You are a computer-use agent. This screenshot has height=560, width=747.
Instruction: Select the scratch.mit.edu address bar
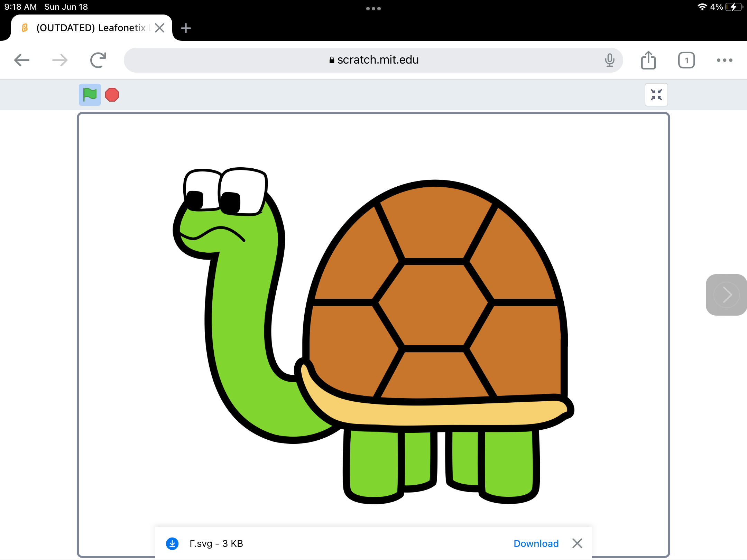[373, 60]
